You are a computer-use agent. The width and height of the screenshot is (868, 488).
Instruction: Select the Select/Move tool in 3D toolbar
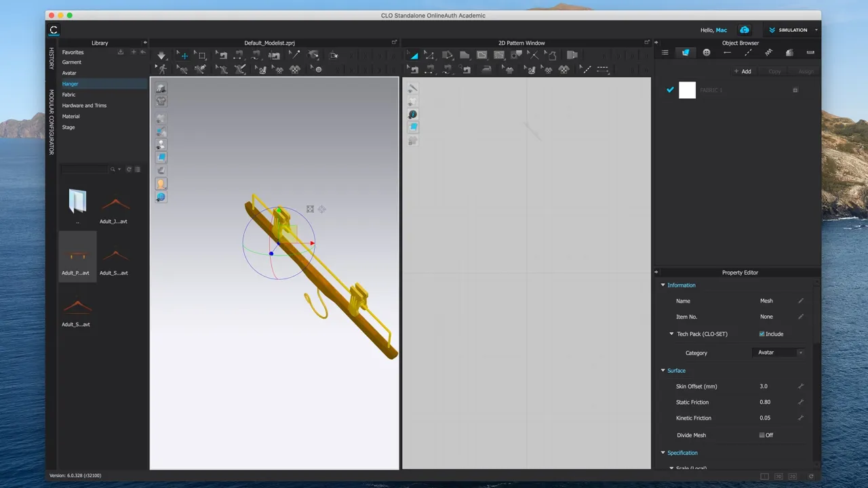[x=184, y=56]
